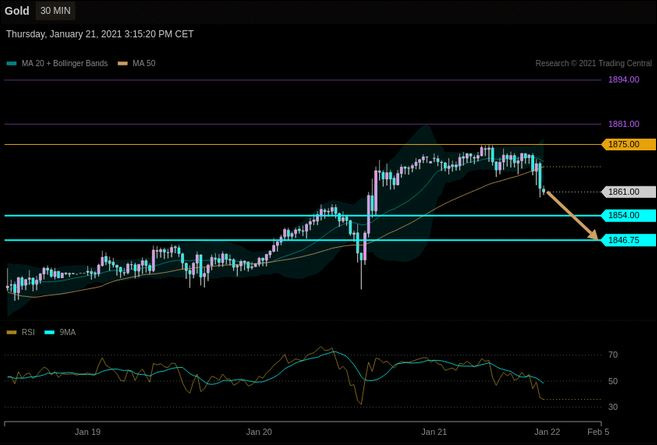The height and width of the screenshot is (445, 657).
Task: Toggle the 9MA legend label
Action: [x=67, y=332]
